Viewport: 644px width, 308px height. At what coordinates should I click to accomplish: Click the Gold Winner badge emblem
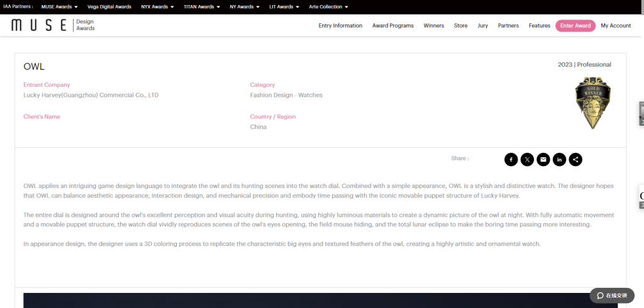pyautogui.click(x=592, y=102)
